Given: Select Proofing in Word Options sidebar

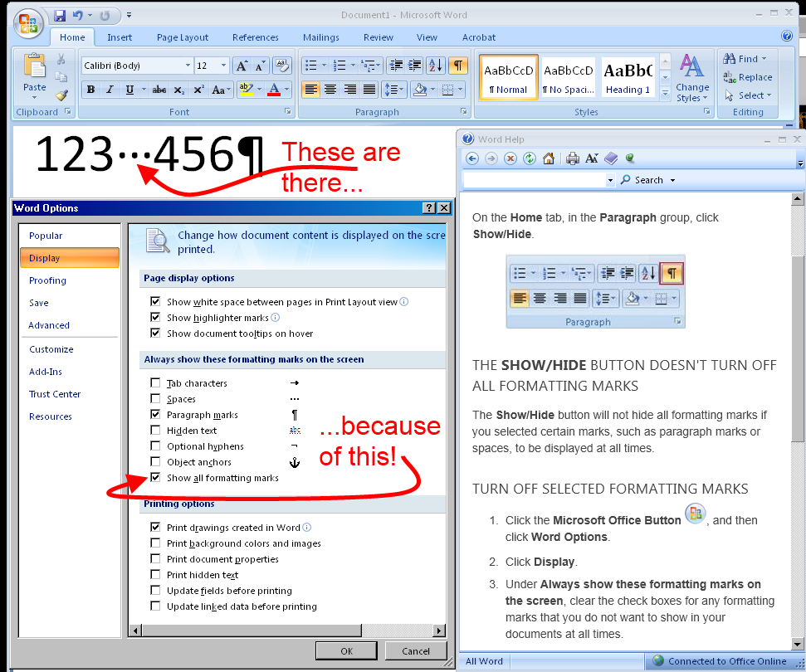Looking at the screenshot, I should (x=48, y=280).
